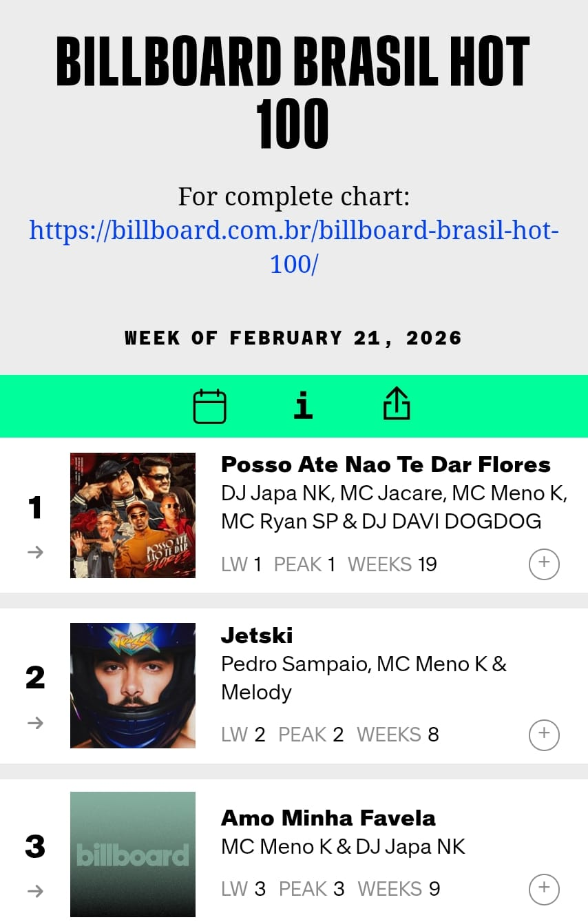The height and width of the screenshot is (922, 588).
Task: Tap the share chart icon
Action: click(x=396, y=404)
